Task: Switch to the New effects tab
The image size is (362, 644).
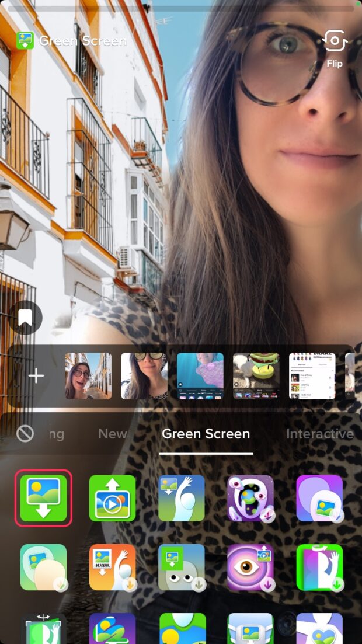Action: tap(112, 434)
